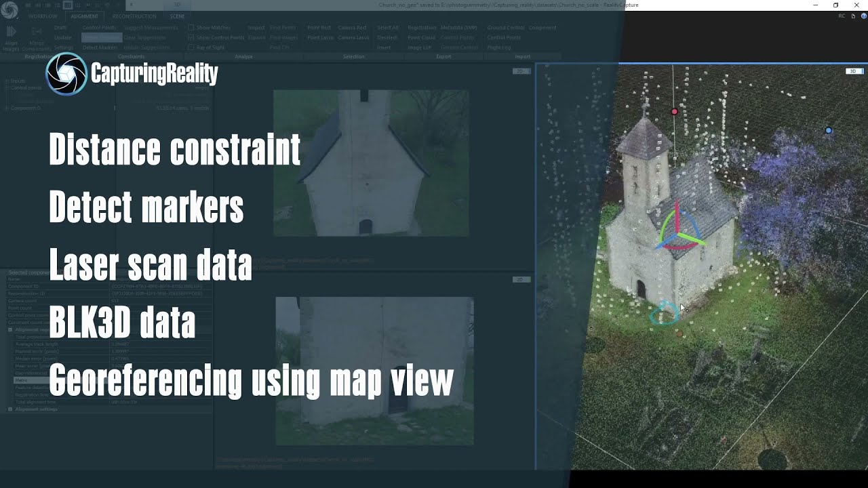The height and width of the screenshot is (488, 868).
Task: Click Image List in the Export group
Action: point(419,47)
